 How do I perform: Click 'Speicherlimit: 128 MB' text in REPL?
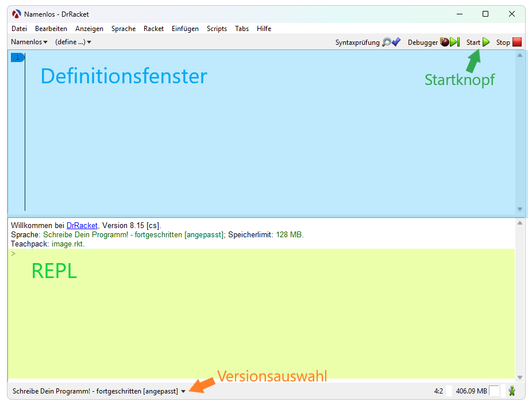pyautogui.click(x=265, y=235)
